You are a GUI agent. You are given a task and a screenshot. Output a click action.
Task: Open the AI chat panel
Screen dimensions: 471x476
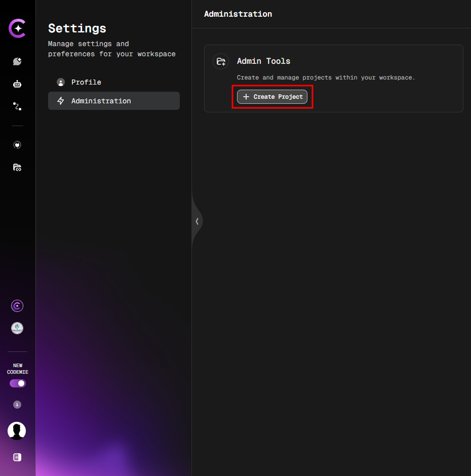pos(17,61)
